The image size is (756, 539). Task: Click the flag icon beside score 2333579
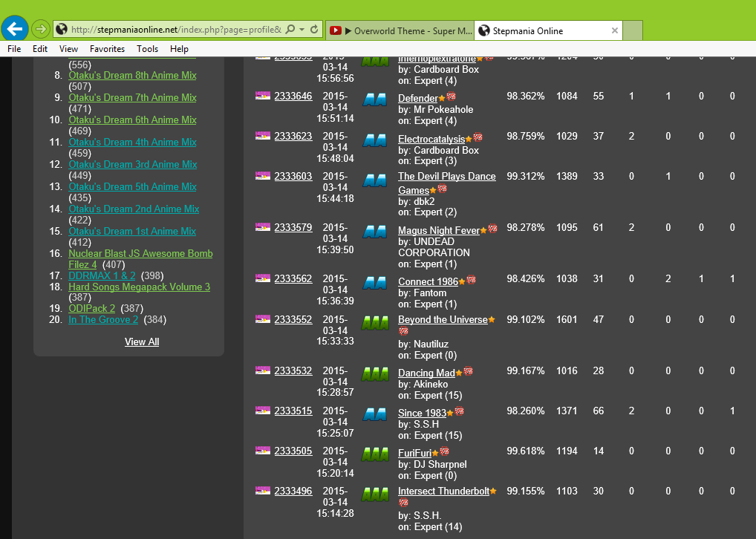pos(262,226)
